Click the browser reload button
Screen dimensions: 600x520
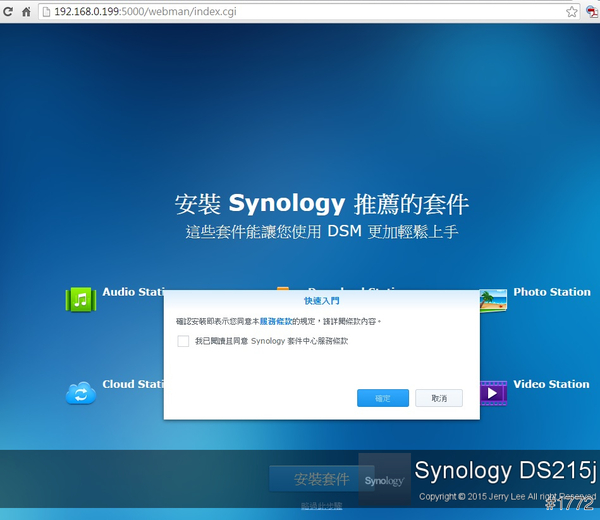pos(6,12)
